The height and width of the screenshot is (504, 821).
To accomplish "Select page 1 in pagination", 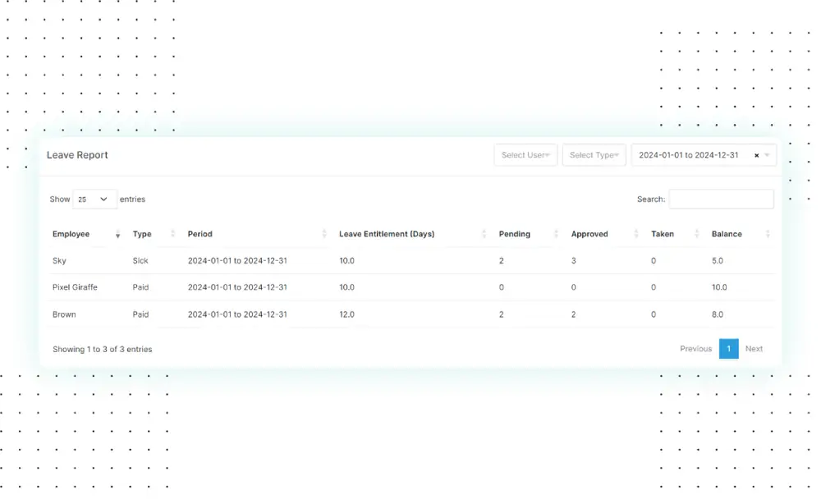I will tap(728, 349).
